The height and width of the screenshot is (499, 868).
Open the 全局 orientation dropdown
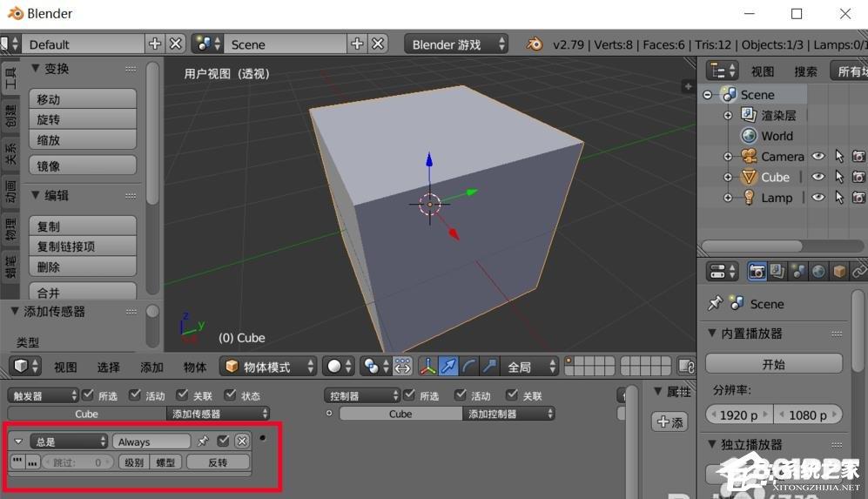[x=529, y=366]
